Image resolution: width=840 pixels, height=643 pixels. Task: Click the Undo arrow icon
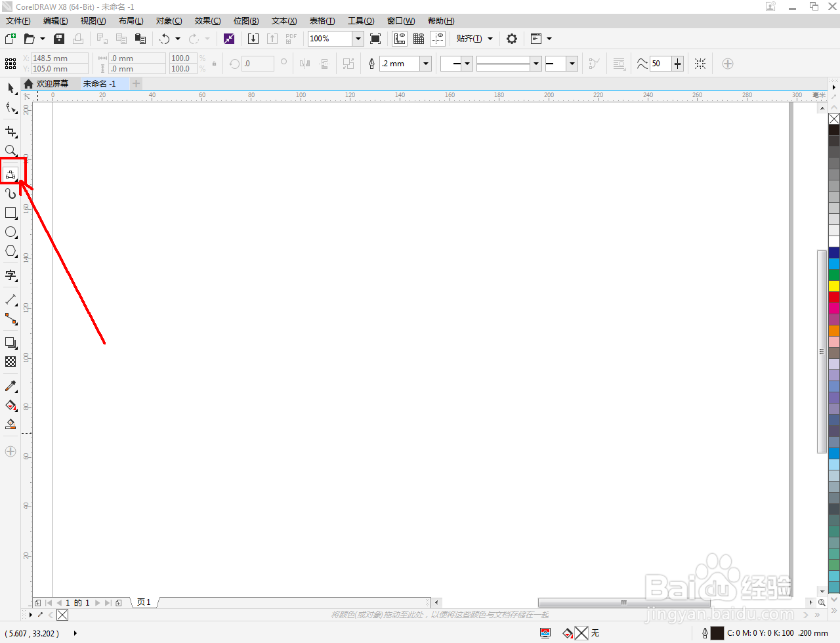tap(164, 39)
